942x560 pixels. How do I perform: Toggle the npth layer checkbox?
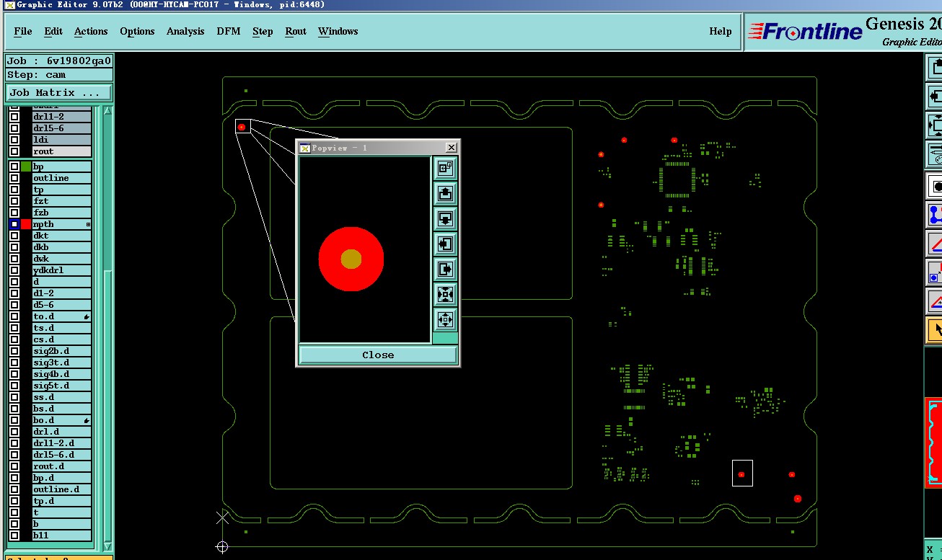14,224
